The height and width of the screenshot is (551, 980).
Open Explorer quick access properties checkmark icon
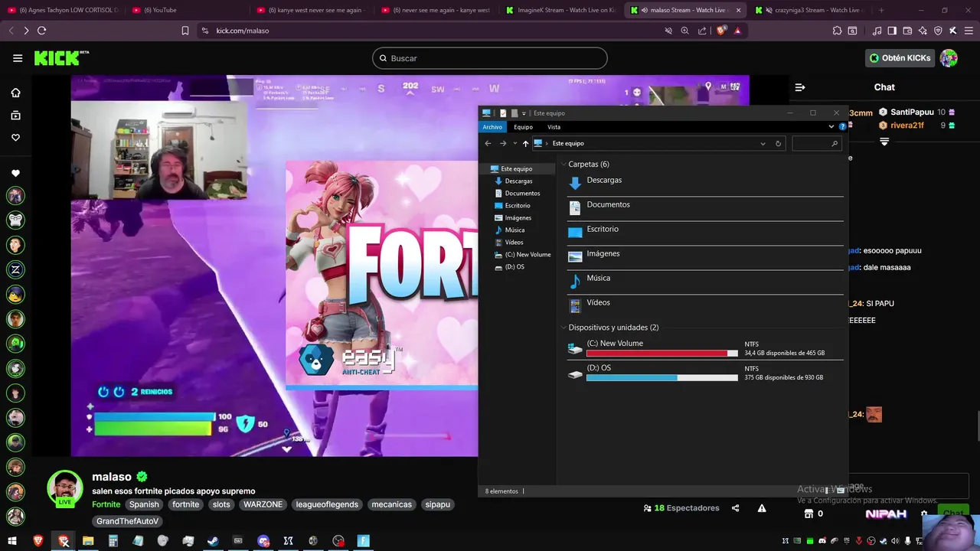503,113
